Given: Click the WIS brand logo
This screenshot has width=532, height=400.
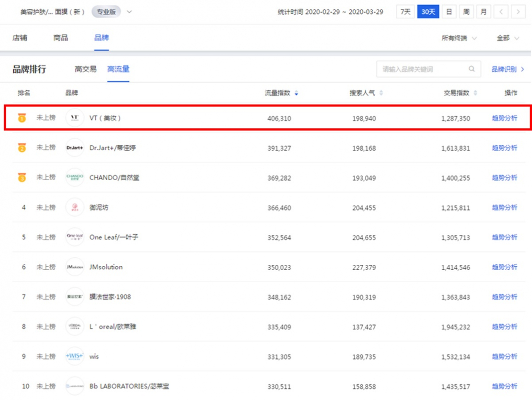Looking at the screenshot, I should pos(74,356).
